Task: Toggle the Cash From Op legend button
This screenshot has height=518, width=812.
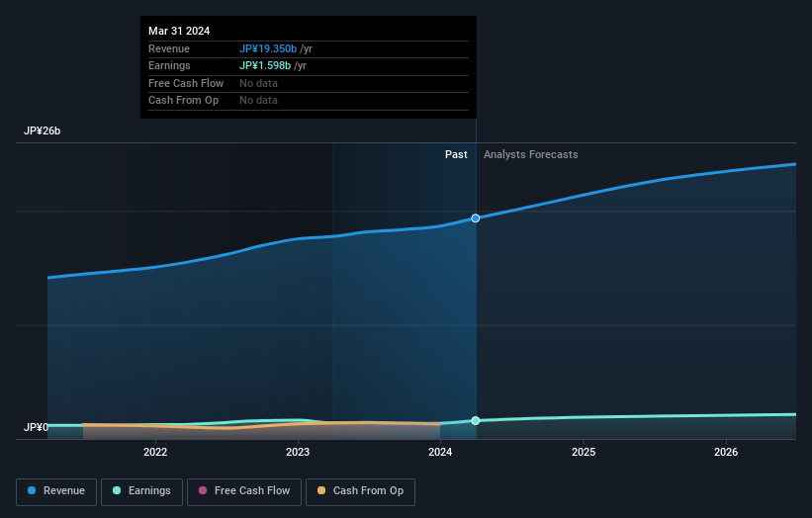Action: [x=360, y=491]
